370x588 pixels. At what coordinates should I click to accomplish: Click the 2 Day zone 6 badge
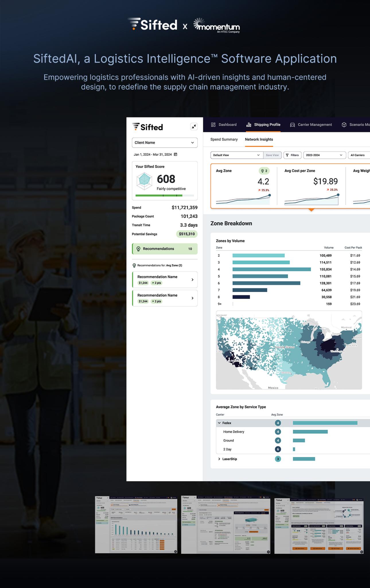tap(278, 449)
